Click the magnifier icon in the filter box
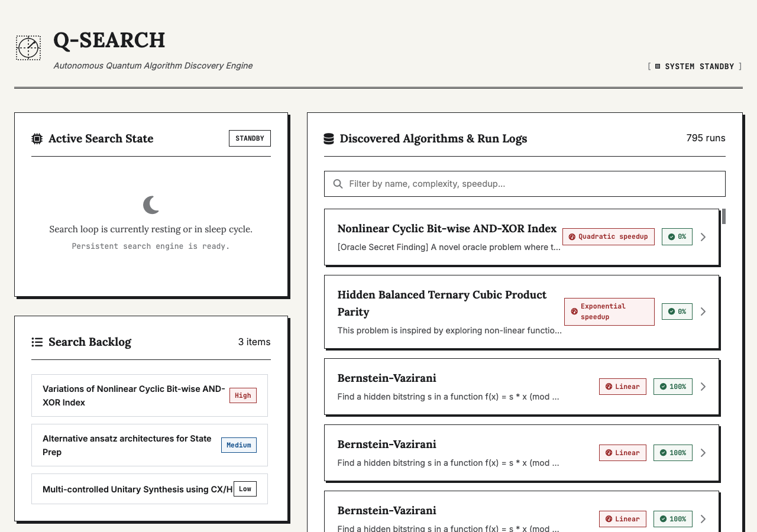The image size is (757, 532). (x=338, y=184)
